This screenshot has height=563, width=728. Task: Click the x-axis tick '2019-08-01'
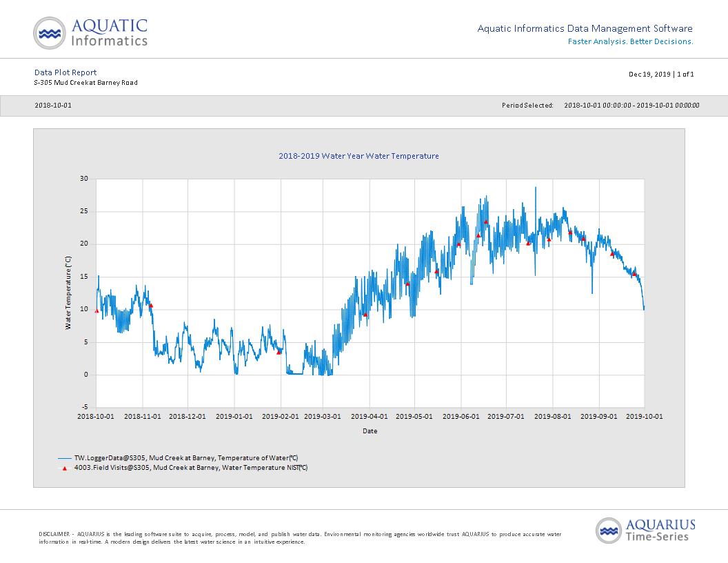[x=553, y=417]
